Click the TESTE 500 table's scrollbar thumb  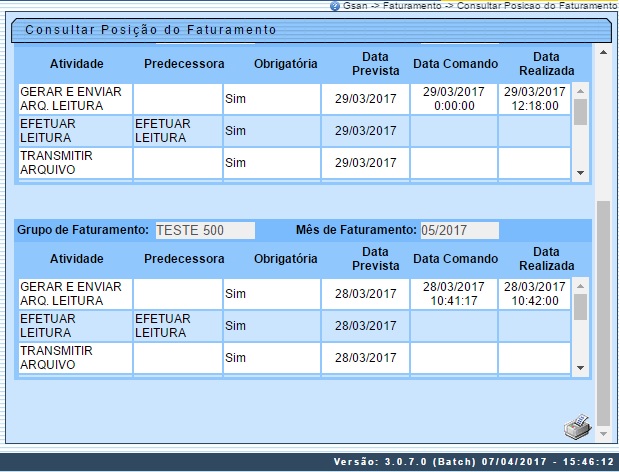coord(580,306)
